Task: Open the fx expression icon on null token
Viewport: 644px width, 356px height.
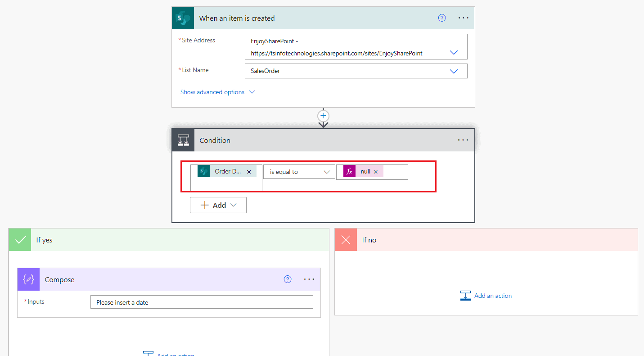Action: coord(349,171)
